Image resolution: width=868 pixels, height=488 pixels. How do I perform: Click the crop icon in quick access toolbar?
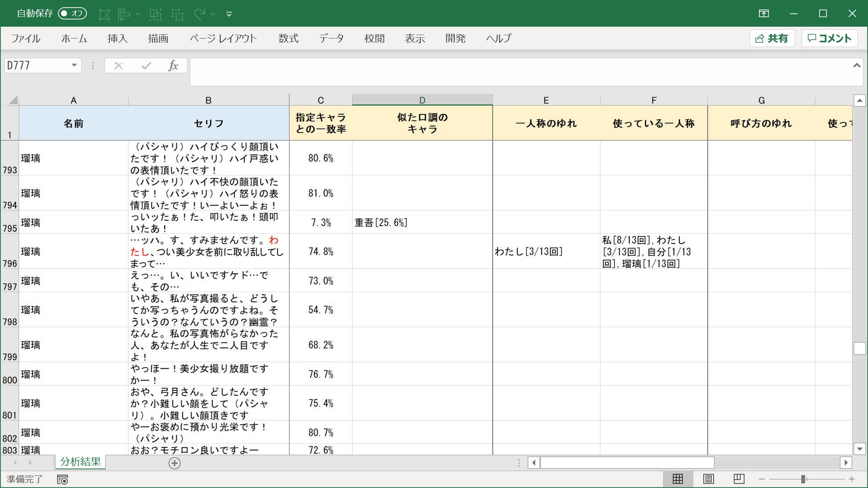point(104,14)
